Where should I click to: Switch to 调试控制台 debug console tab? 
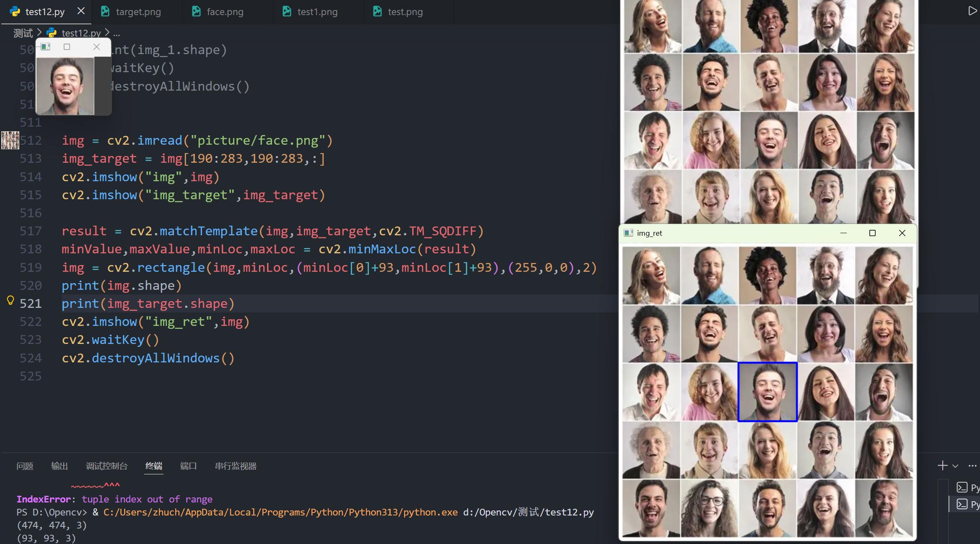pos(106,466)
